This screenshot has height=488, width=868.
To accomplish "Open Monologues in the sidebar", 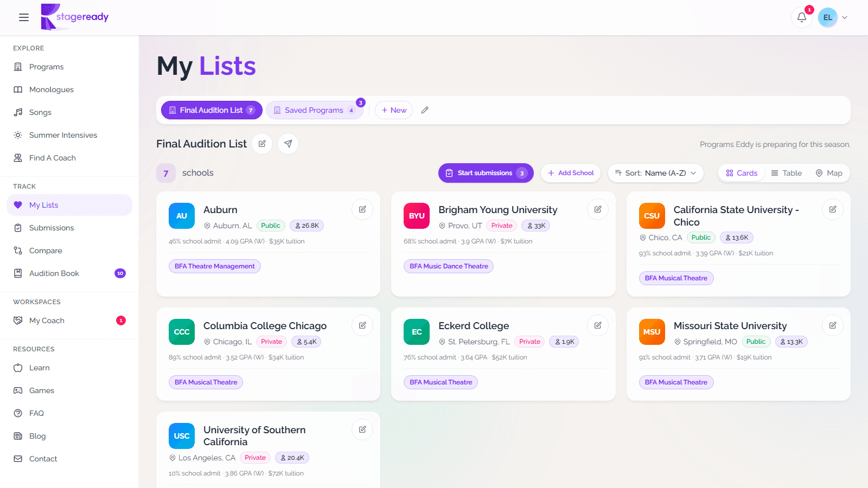I will [69, 89].
